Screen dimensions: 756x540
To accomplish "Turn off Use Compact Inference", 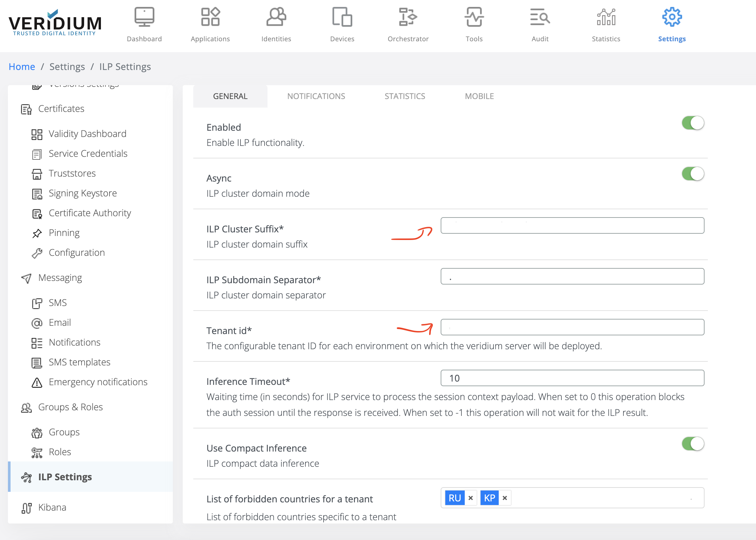I will pyautogui.click(x=693, y=444).
